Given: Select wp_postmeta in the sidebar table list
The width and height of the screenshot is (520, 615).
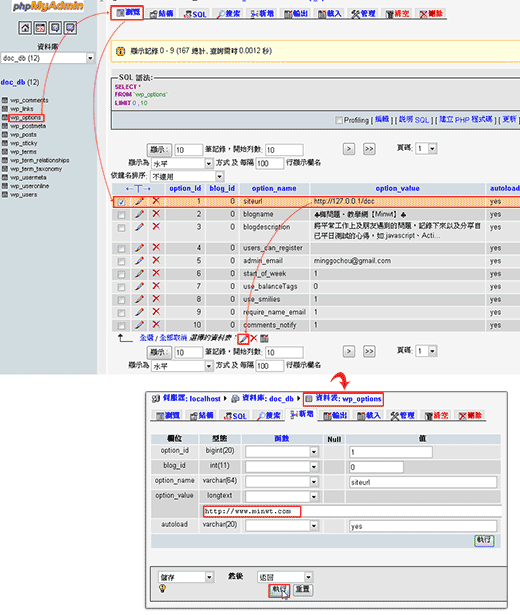Looking at the screenshot, I should [28, 126].
